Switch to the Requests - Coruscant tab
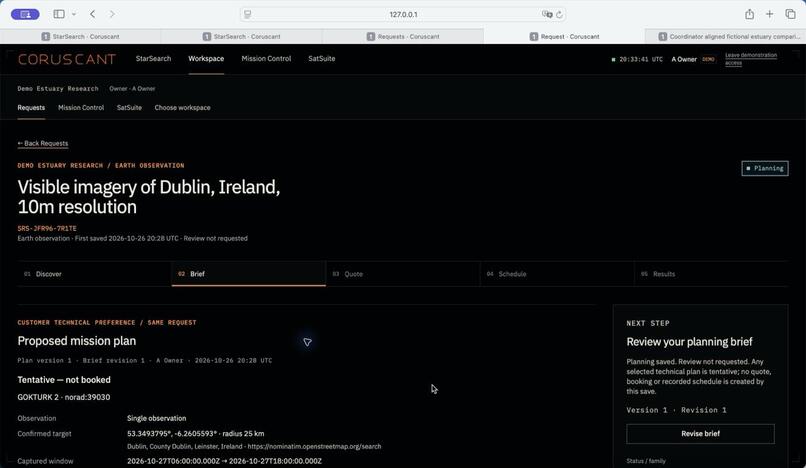 [403, 37]
